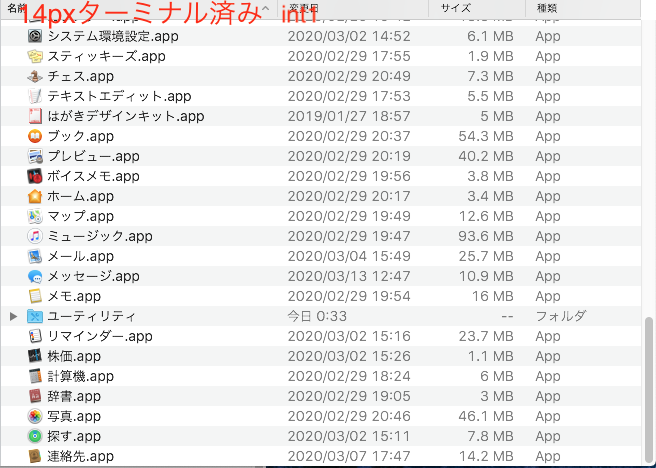Click the date 2020/02/29 18:24
Image resolution: width=656 pixels, height=468 pixels.
349,376
